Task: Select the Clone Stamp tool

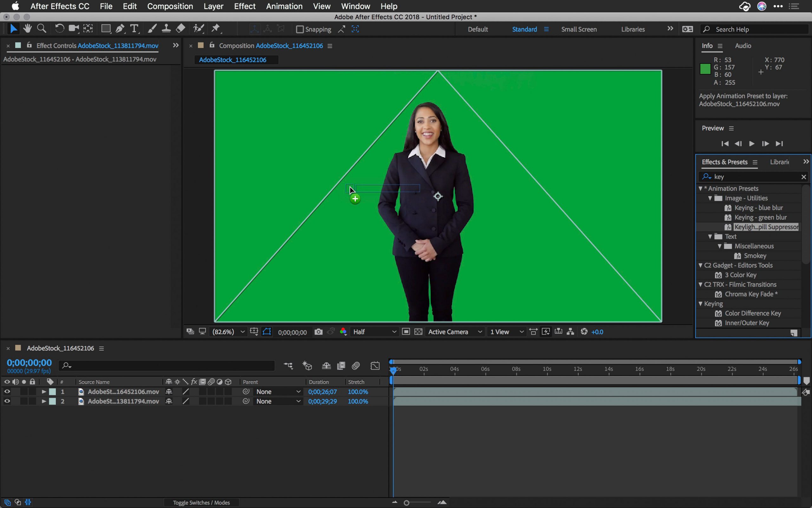Action: point(166,29)
